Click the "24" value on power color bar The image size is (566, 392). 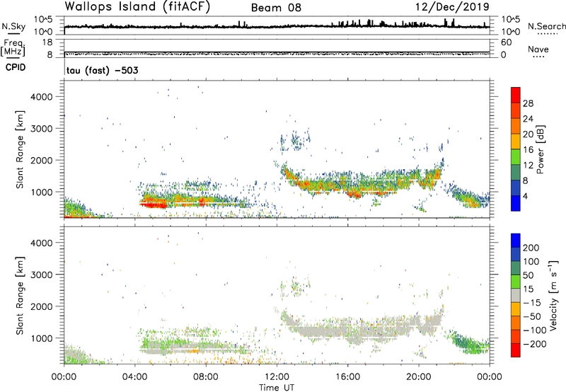(x=528, y=119)
